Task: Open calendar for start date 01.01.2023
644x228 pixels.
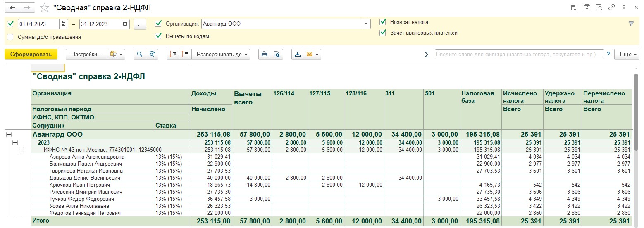Action: pos(64,24)
